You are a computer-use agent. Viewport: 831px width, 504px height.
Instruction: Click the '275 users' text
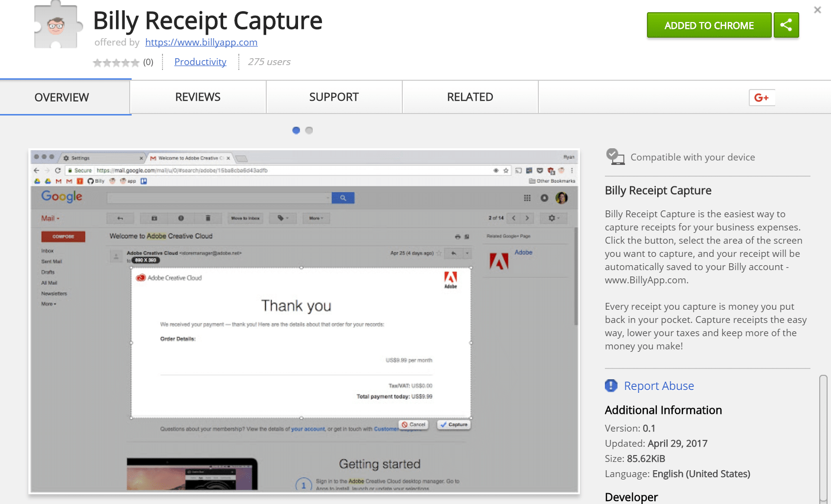click(269, 62)
